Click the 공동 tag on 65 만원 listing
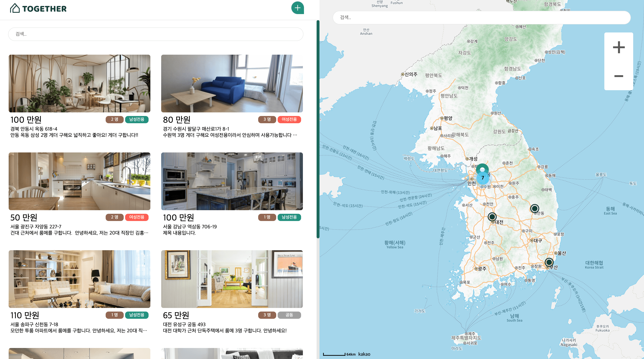The height and width of the screenshot is (359, 644). click(289, 315)
